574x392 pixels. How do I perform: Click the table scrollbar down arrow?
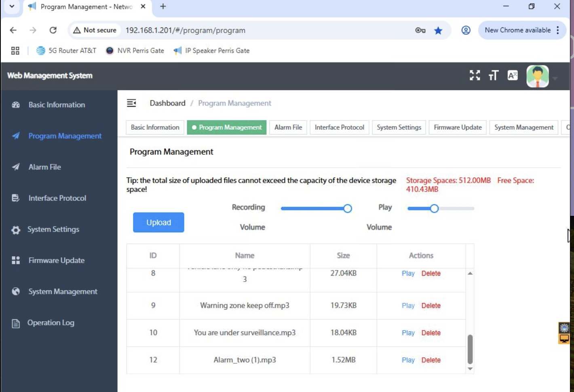pyautogui.click(x=470, y=369)
